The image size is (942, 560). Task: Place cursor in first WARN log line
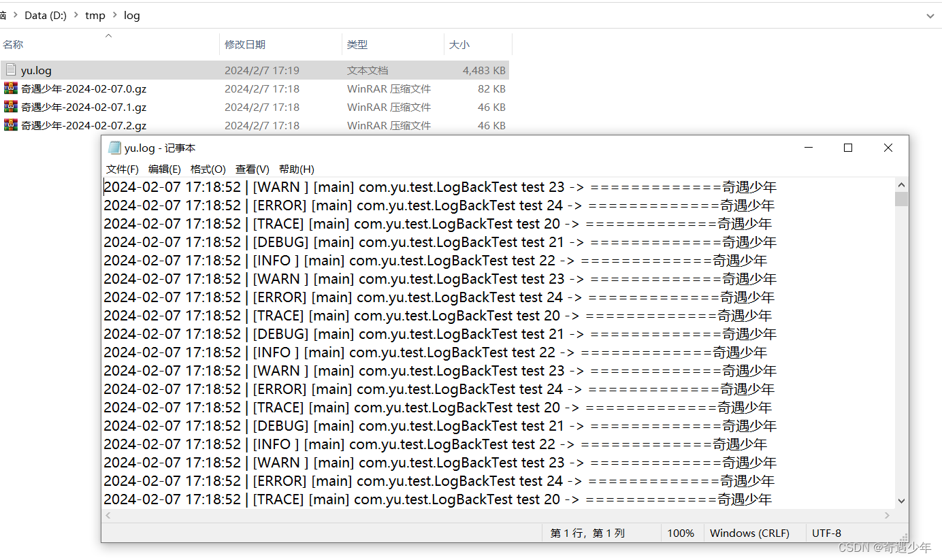pyautogui.click(x=440, y=187)
